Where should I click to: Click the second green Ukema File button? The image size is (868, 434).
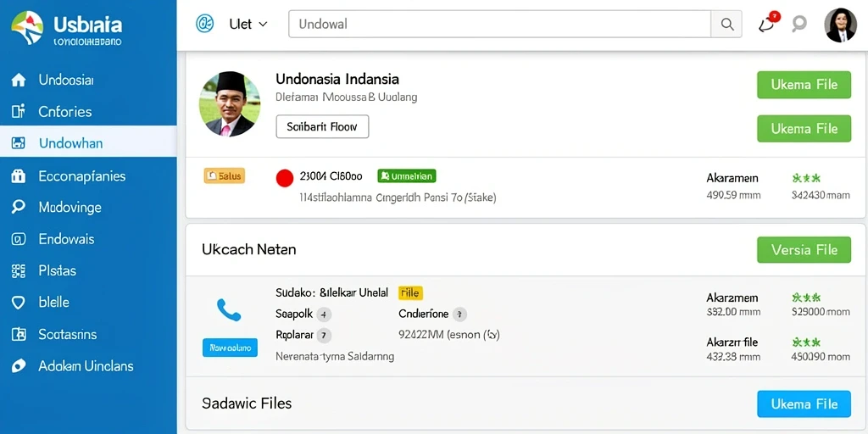click(804, 129)
